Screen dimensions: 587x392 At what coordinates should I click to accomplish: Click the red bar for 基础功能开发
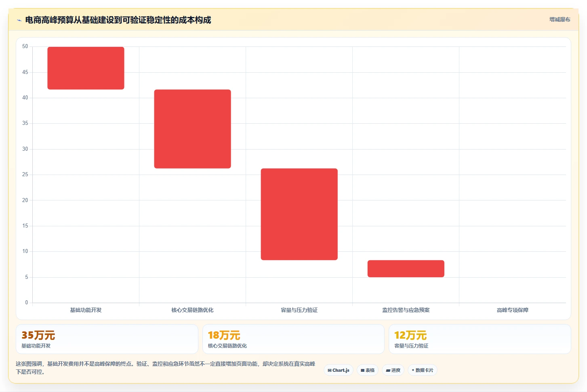tap(86, 68)
